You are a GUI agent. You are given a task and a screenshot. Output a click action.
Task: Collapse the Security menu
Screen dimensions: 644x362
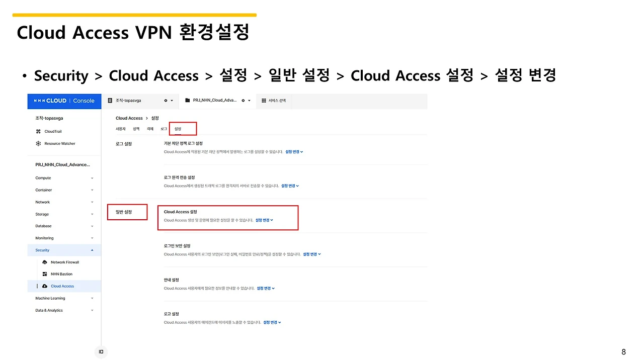(92, 250)
